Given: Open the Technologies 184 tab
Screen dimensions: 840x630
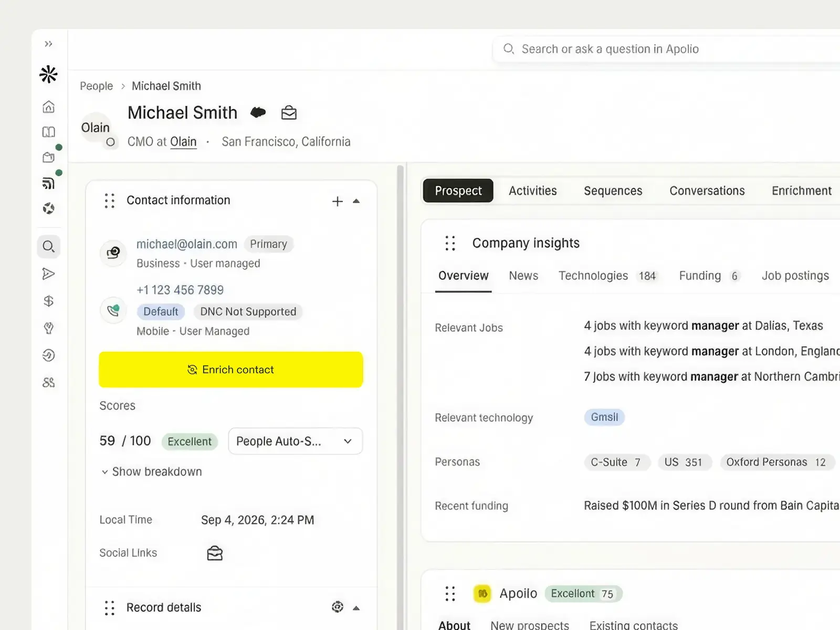Looking at the screenshot, I should tap(608, 276).
